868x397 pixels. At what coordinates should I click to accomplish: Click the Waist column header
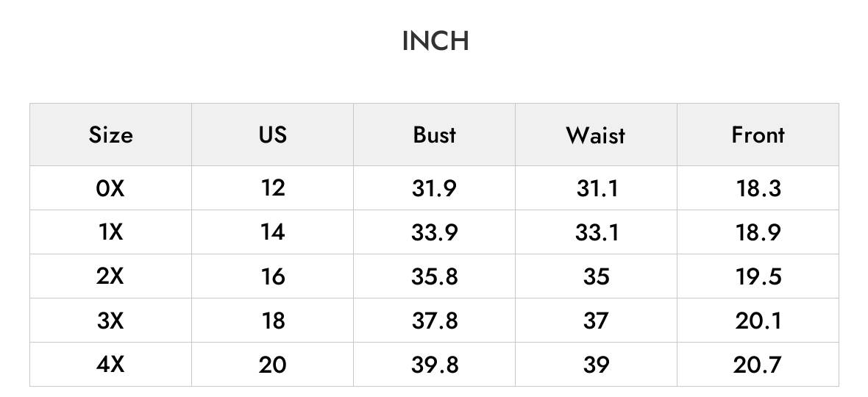pyautogui.click(x=596, y=135)
